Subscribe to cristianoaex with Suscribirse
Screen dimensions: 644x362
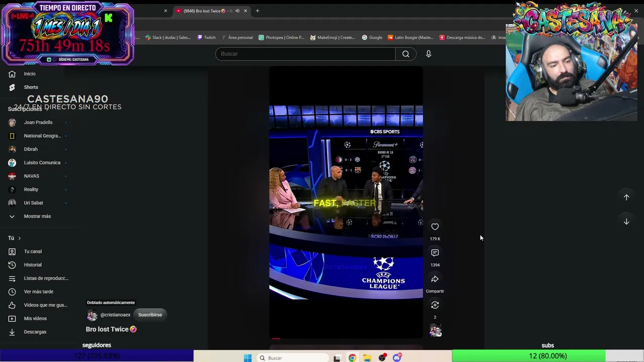tap(150, 315)
